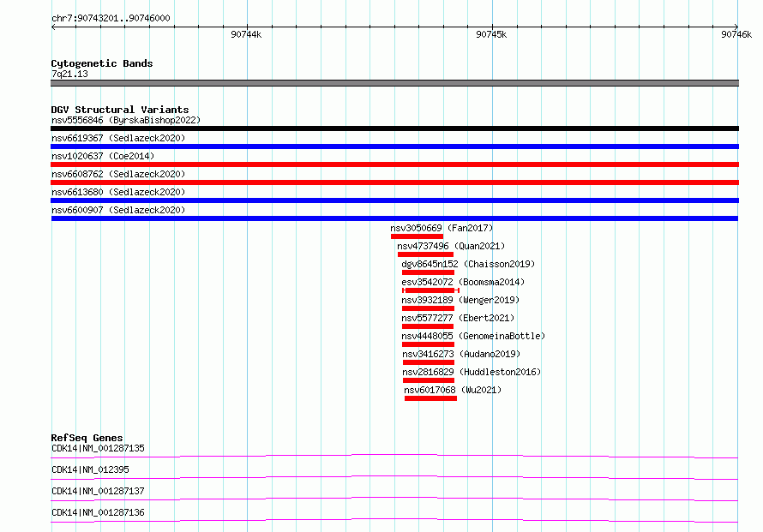Click the red bar under nsv5577277

point(428,326)
